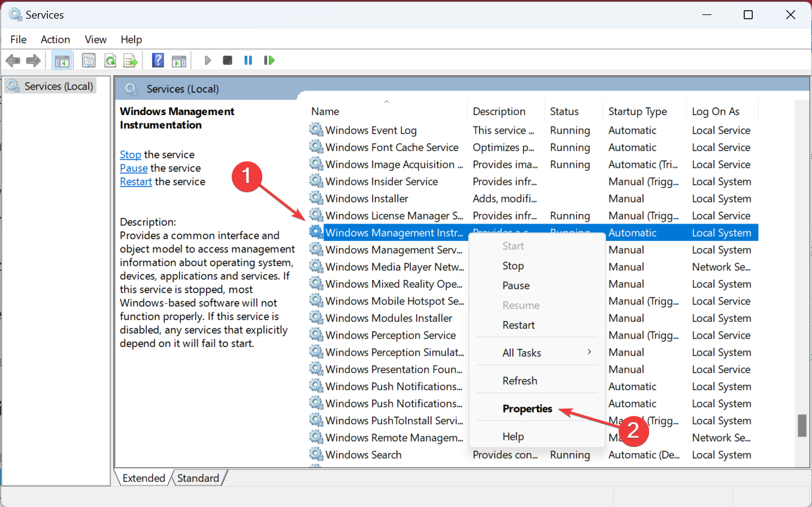The width and height of the screenshot is (812, 507).
Task: Choose Refresh in the context menu
Action: [x=537, y=381]
